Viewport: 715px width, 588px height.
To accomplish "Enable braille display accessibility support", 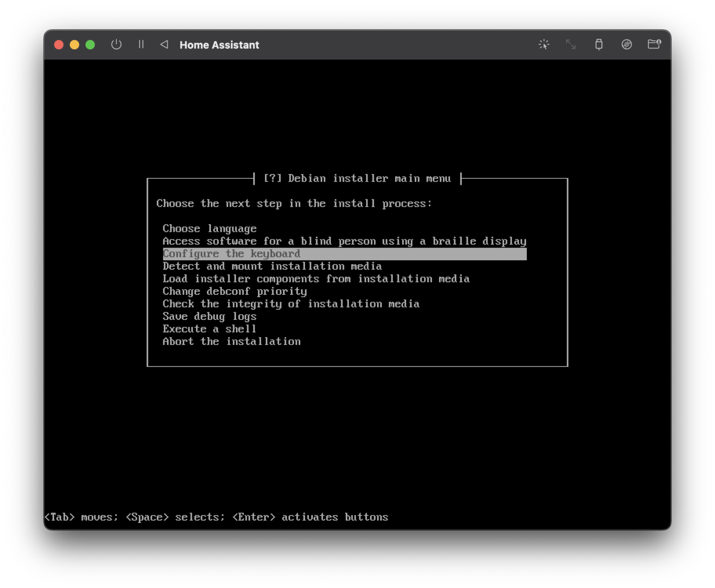I will 344,241.
